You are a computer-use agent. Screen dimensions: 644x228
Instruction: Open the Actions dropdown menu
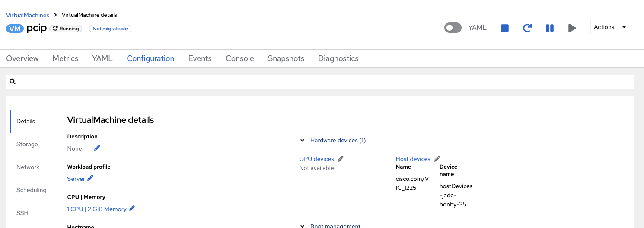612,27
